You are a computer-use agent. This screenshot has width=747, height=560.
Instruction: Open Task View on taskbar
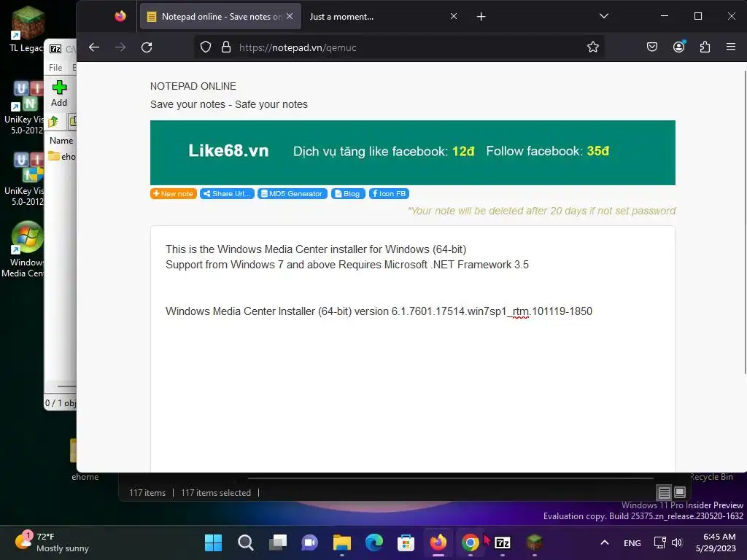click(x=277, y=542)
